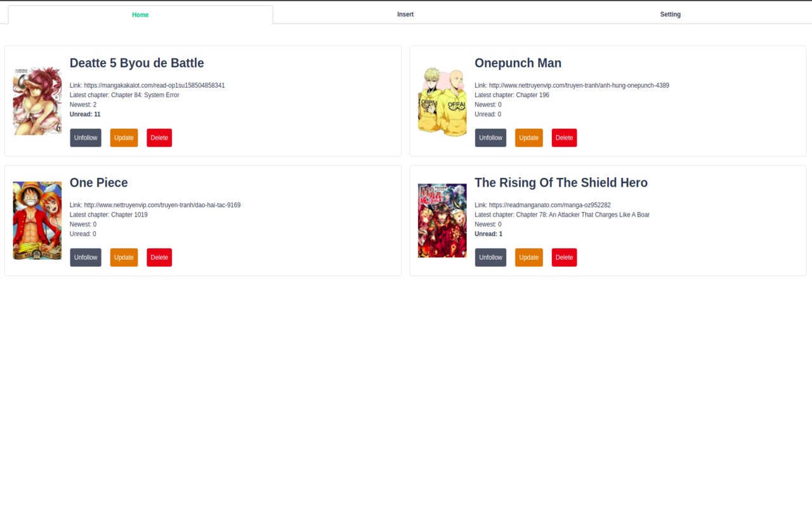Click the mangakakalot.com link text

154,85
